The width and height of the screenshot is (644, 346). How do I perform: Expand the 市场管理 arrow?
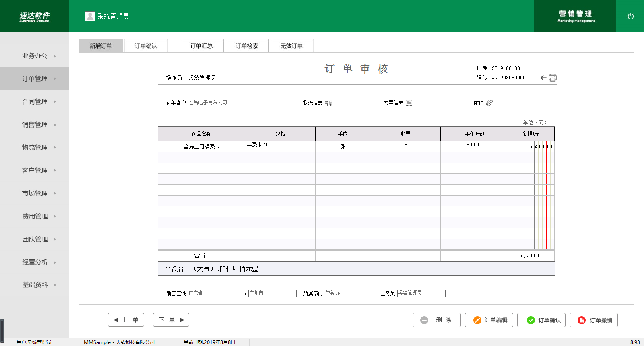pos(55,194)
